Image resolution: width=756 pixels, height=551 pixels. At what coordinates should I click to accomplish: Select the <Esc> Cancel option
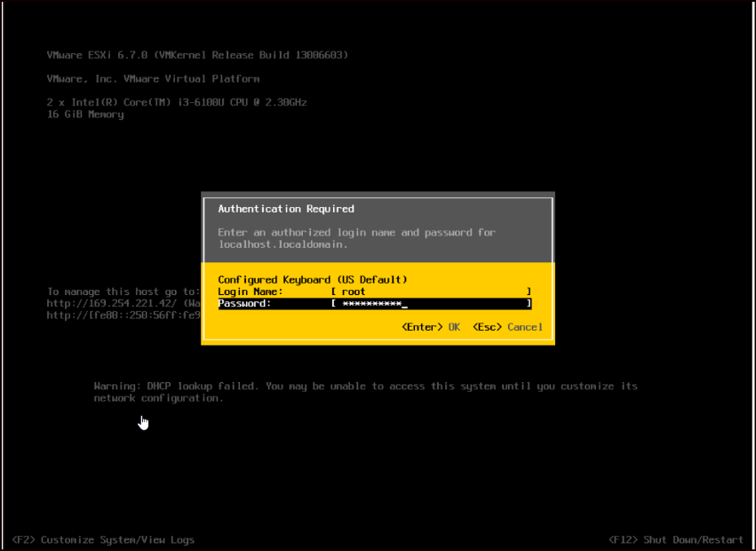507,327
